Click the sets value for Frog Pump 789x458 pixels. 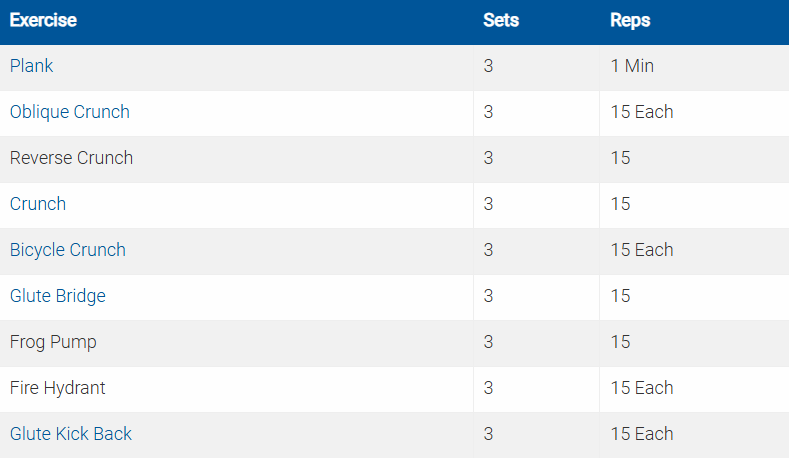(488, 342)
